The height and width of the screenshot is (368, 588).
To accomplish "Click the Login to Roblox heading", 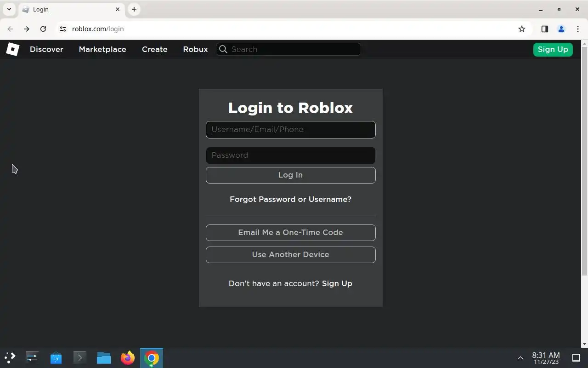I will pyautogui.click(x=290, y=108).
